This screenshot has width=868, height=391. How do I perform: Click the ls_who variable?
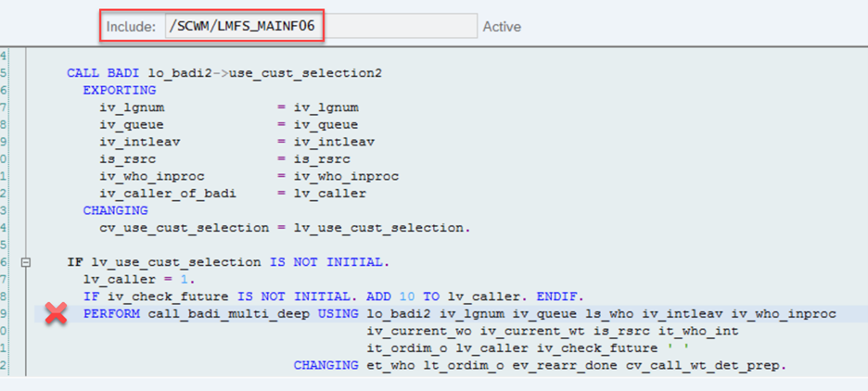pyautogui.click(x=608, y=314)
